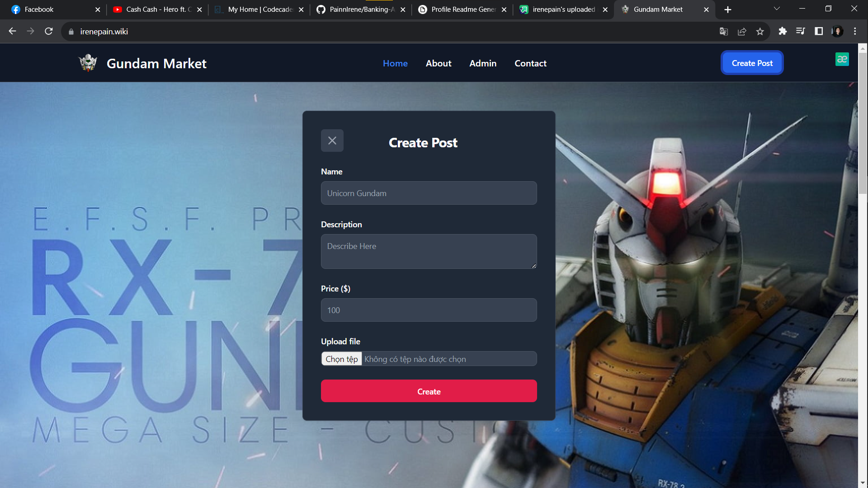This screenshot has width=868, height=488.
Task: Click the Gundam Market site title
Action: pyautogui.click(x=156, y=63)
